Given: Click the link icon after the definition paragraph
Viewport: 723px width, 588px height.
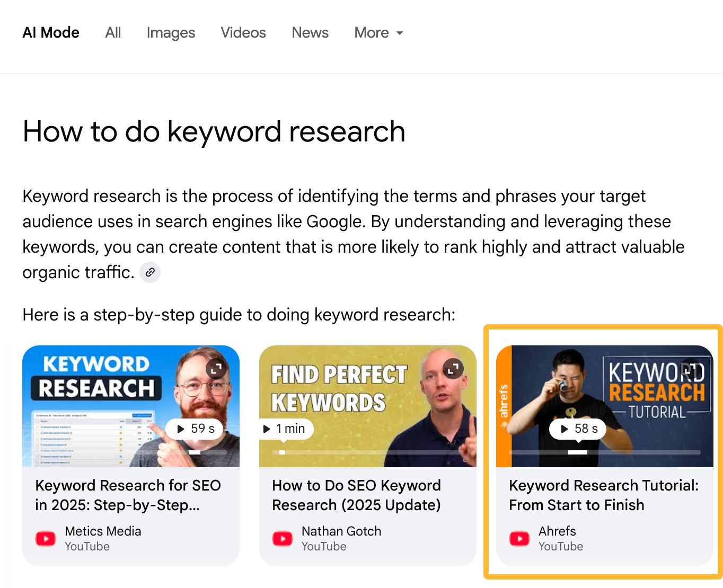Looking at the screenshot, I should [x=149, y=272].
